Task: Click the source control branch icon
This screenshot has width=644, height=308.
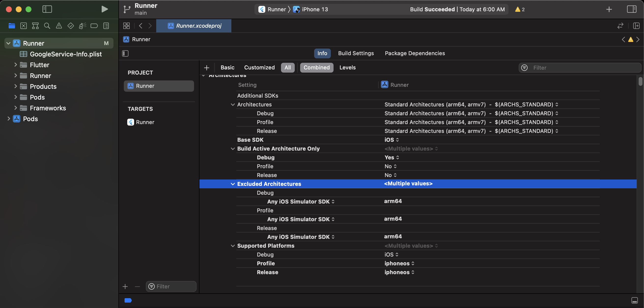Action: (127, 9)
